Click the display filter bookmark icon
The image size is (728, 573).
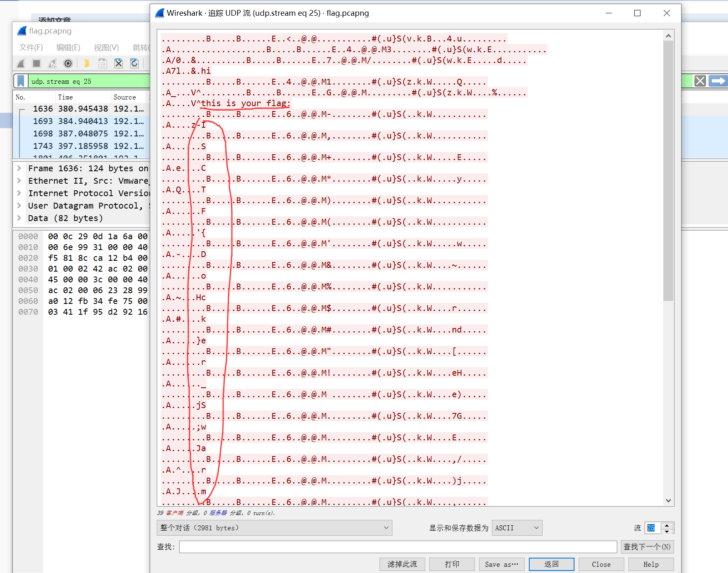[21, 81]
